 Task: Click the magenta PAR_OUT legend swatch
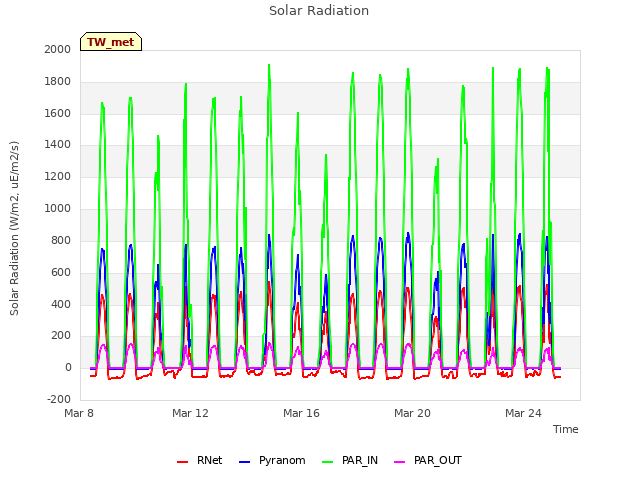click(400, 462)
